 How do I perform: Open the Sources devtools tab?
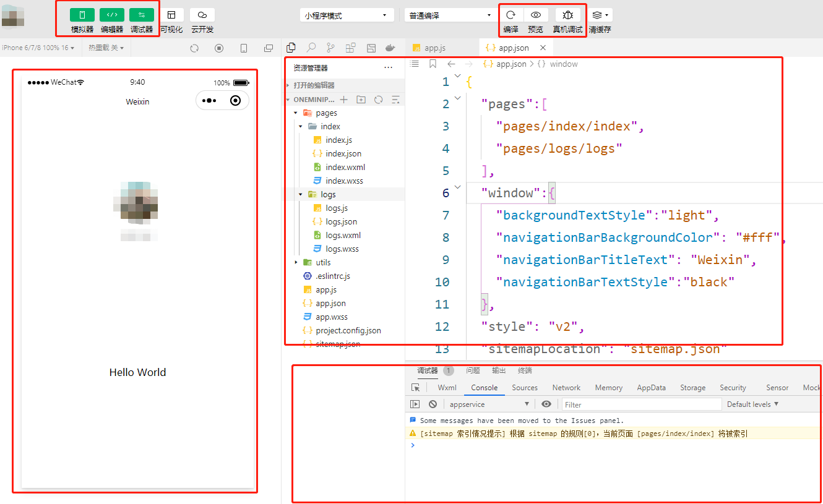(524, 388)
